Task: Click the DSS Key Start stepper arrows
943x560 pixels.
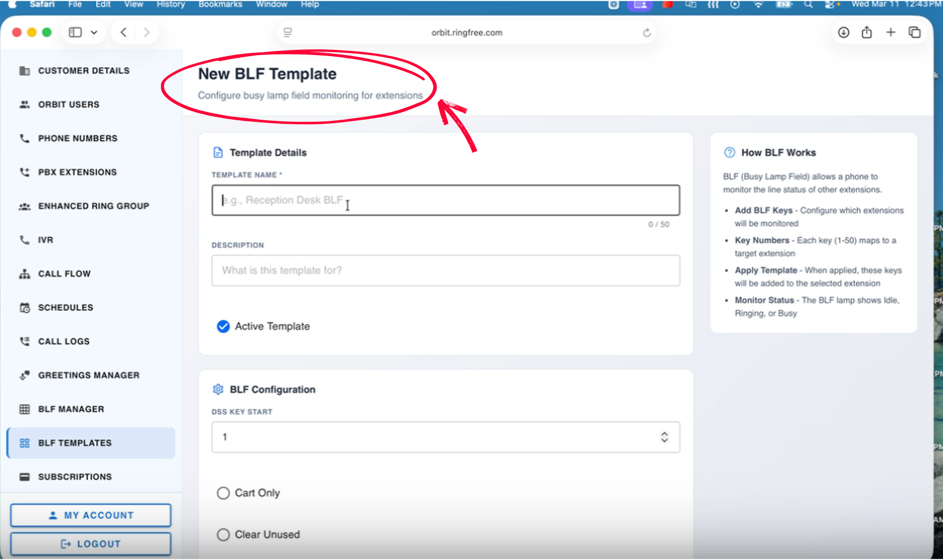Action: 664,437
